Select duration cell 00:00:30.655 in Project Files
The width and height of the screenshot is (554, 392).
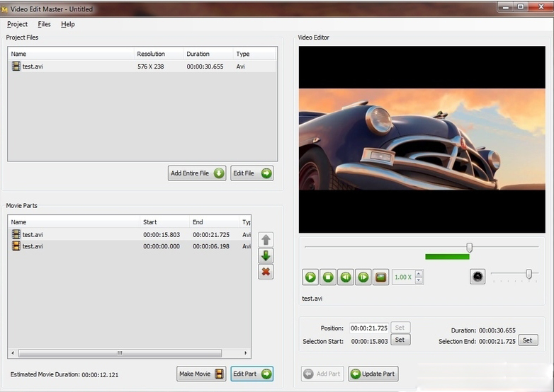[x=205, y=67]
